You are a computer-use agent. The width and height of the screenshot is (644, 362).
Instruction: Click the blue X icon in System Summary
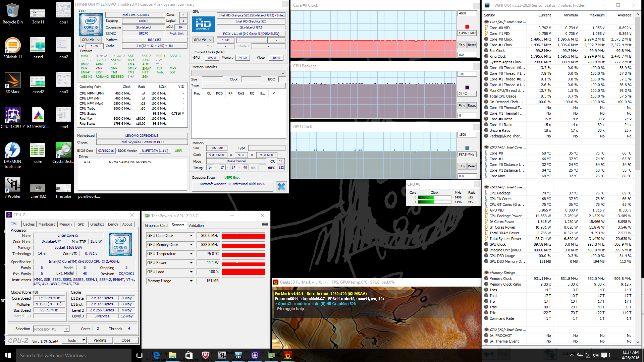(x=281, y=187)
